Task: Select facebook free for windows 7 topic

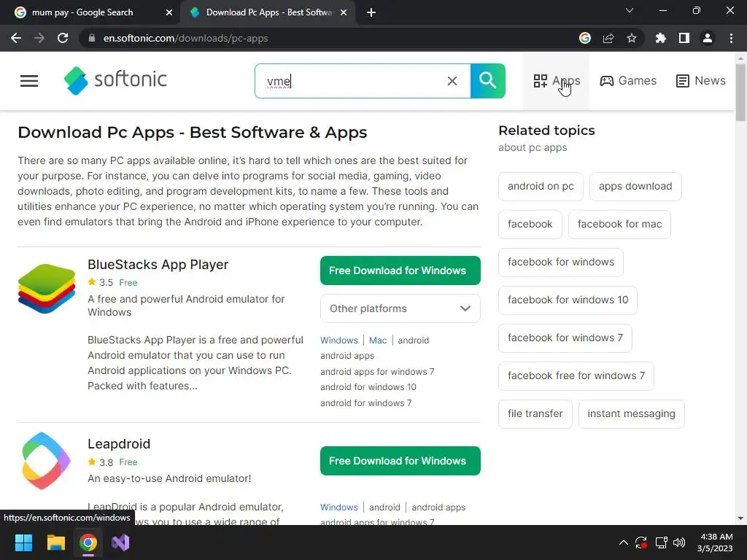Action: (x=576, y=376)
